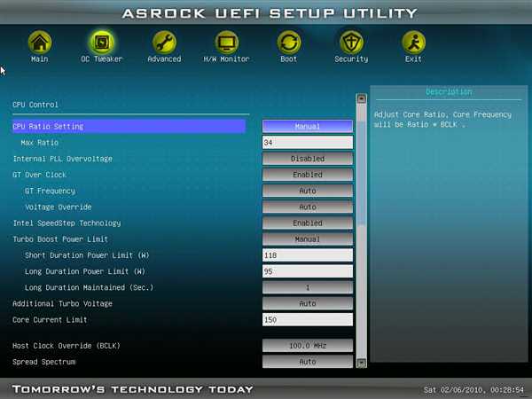Select the Additional Turbo Voltage label
Screen dimensions: 532x399
click(x=62, y=303)
